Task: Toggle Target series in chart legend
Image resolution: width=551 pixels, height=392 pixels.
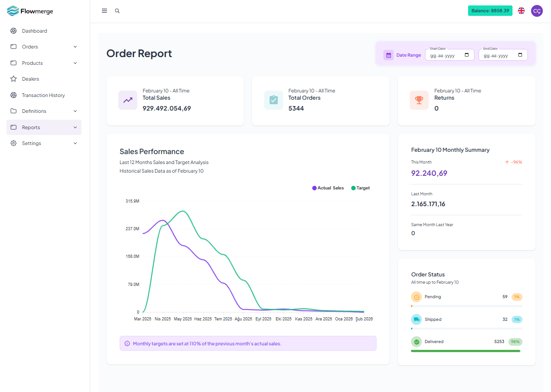Action: click(x=361, y=188)
